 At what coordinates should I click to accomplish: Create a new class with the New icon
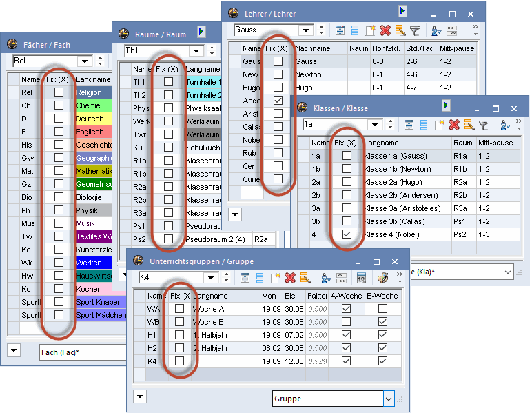(439, 125)
